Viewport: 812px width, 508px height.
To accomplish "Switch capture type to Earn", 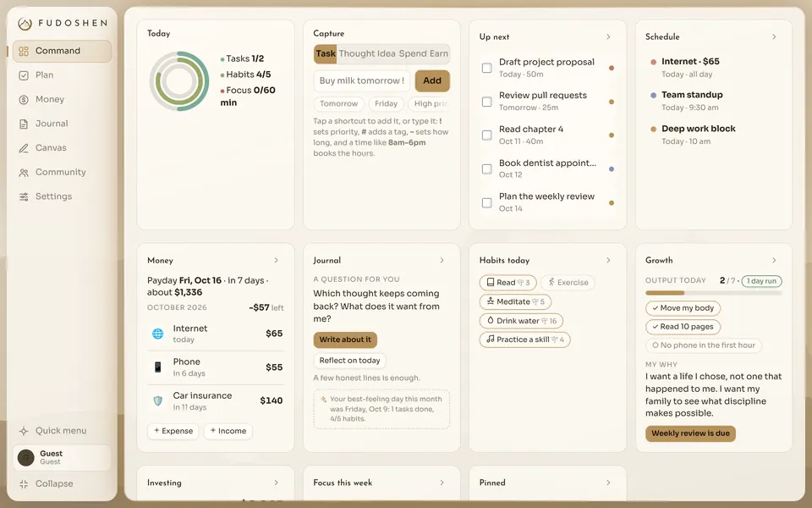I will point(439,54).
